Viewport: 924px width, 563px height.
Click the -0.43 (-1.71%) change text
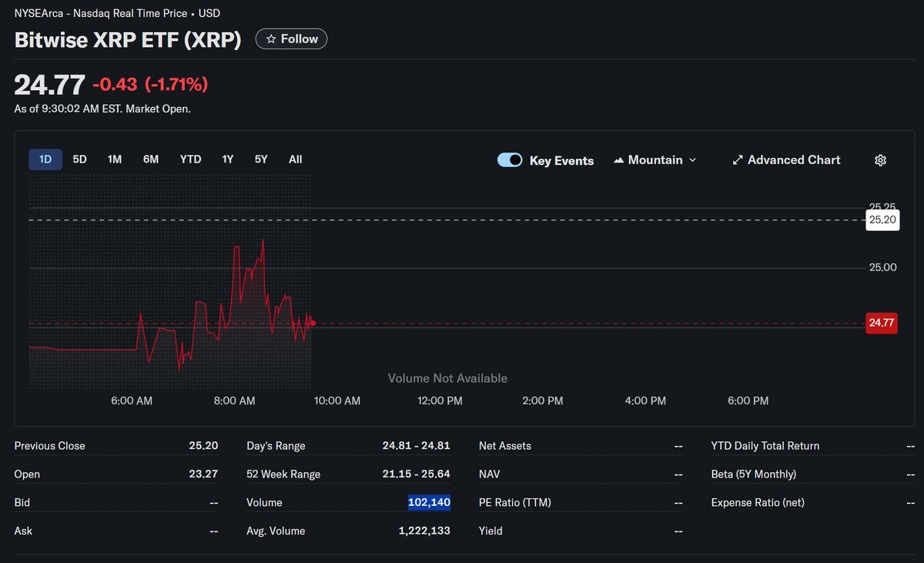coord(150,84)
